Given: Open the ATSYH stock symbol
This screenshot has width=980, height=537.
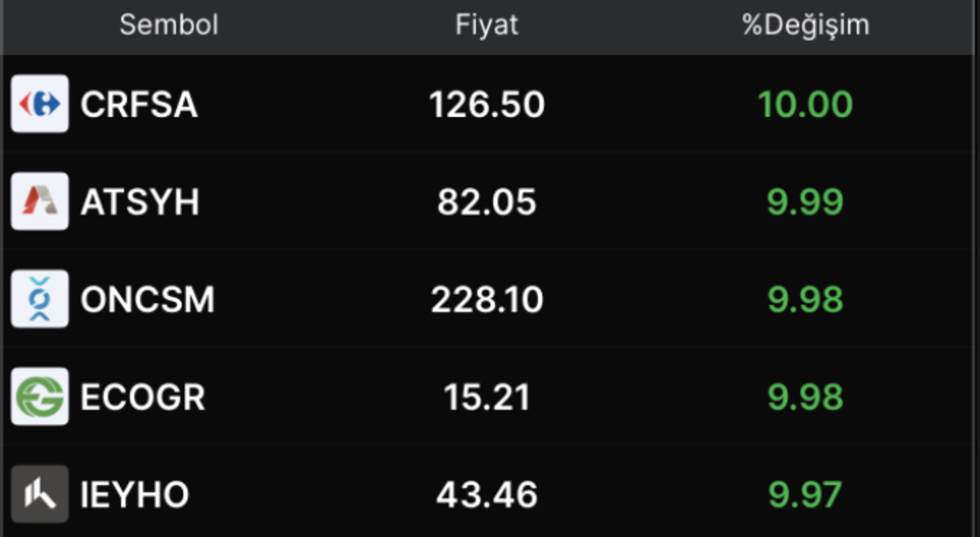Looking at the screenshot, I should [x=140, y=202].
